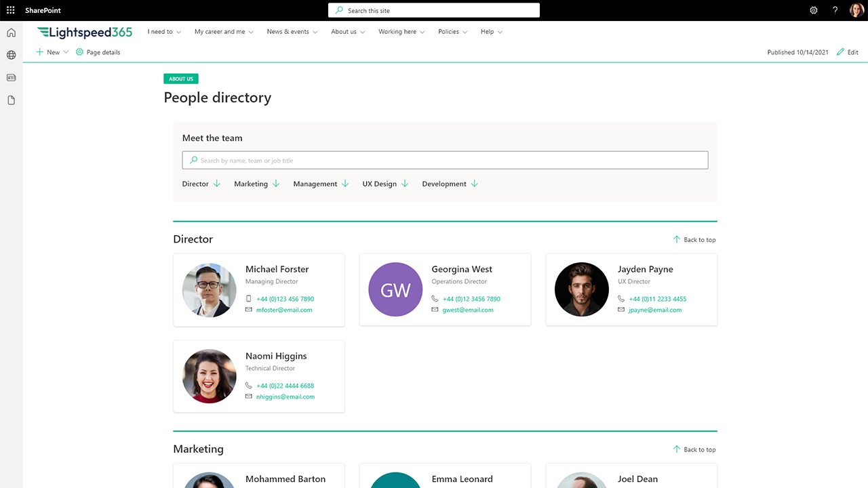Click Naomi Higgins's email envelope icon

pyautogui.click(x=249, y=396)
